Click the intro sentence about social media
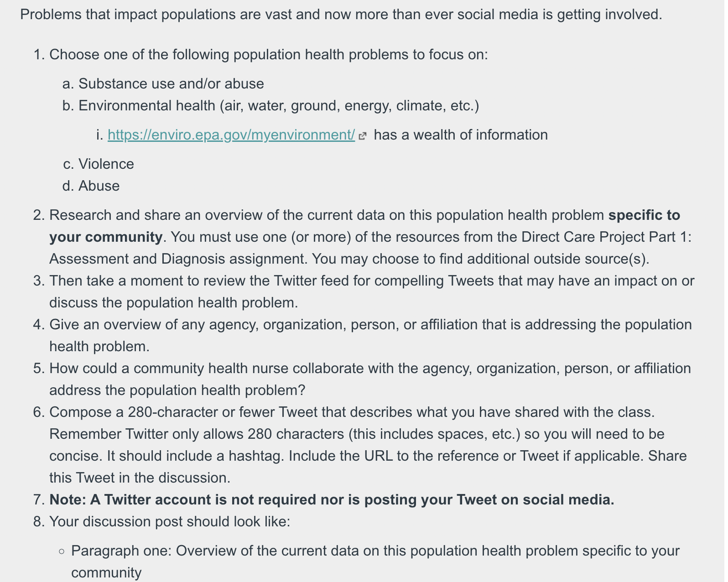Image resolution: width=728 pixels, height=582 pixels. tap(341, 15)
